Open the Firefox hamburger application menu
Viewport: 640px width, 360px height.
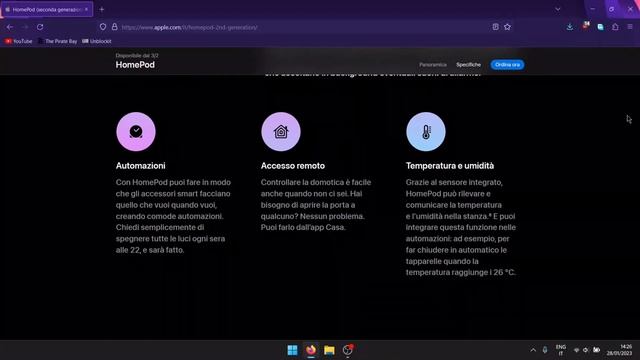click(x=630, y=27)
